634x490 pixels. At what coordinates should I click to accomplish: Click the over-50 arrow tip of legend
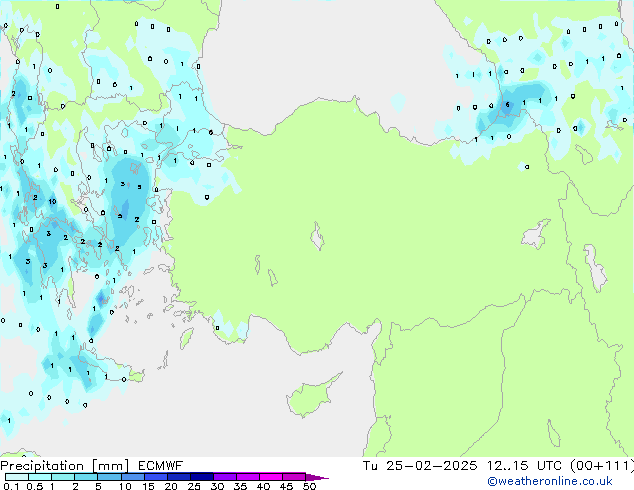pyautogui.click(x=318, y=477)
